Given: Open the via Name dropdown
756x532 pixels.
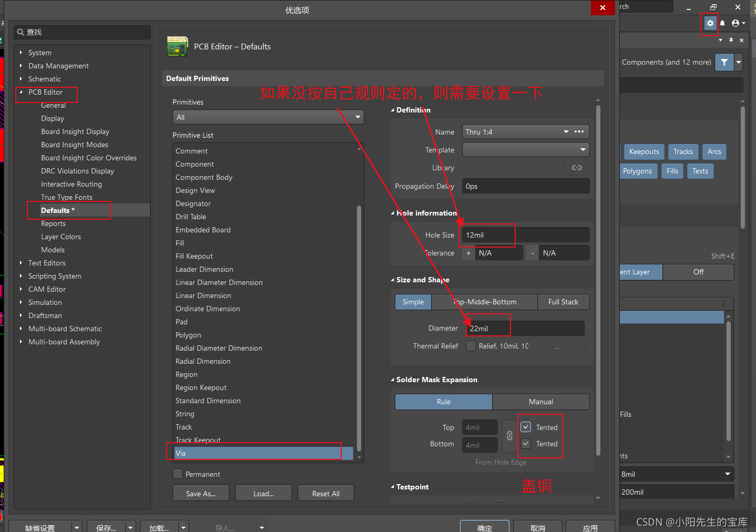Looking at the screenshot, I should point(566,131).
